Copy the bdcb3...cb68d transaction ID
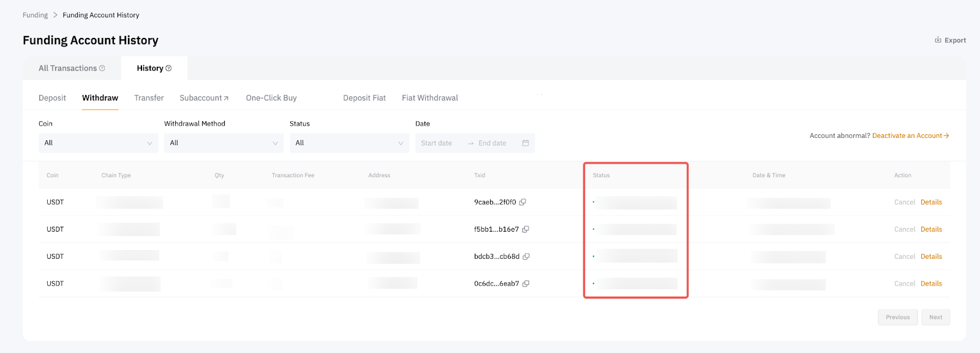The height and width of the screenshot is (353, 980). click(x=526, y=257)
